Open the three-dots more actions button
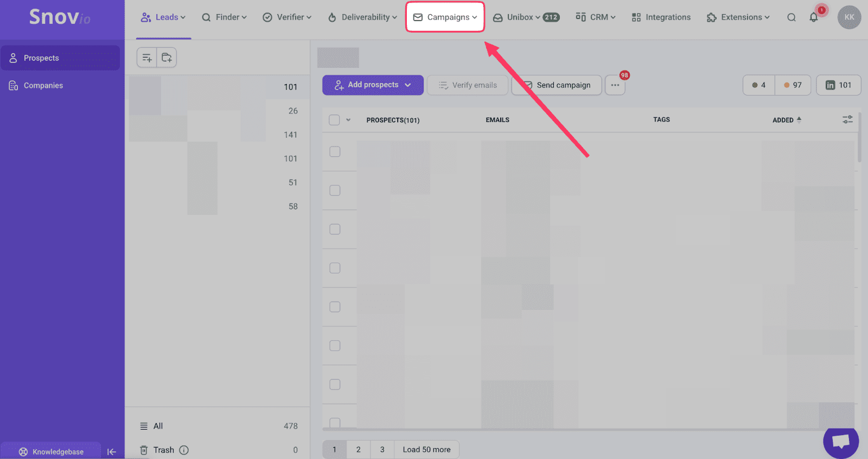This screenshot has height=459, width=868. (615, 85)
